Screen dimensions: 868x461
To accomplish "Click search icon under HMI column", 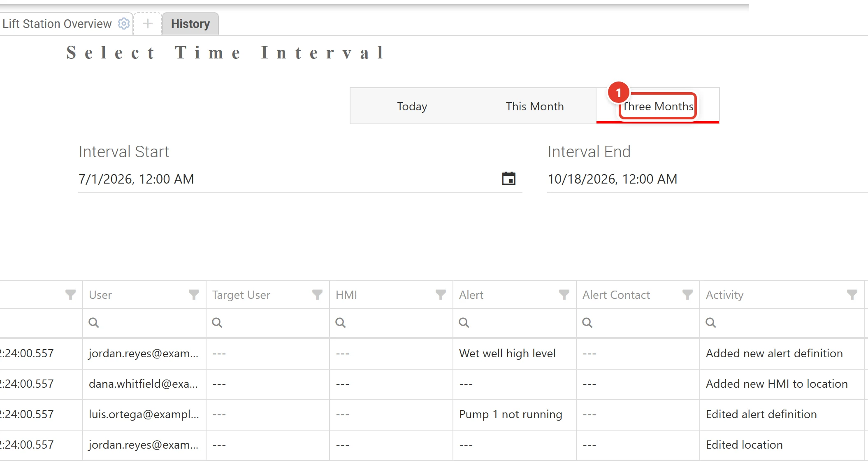I will (341, 323).
